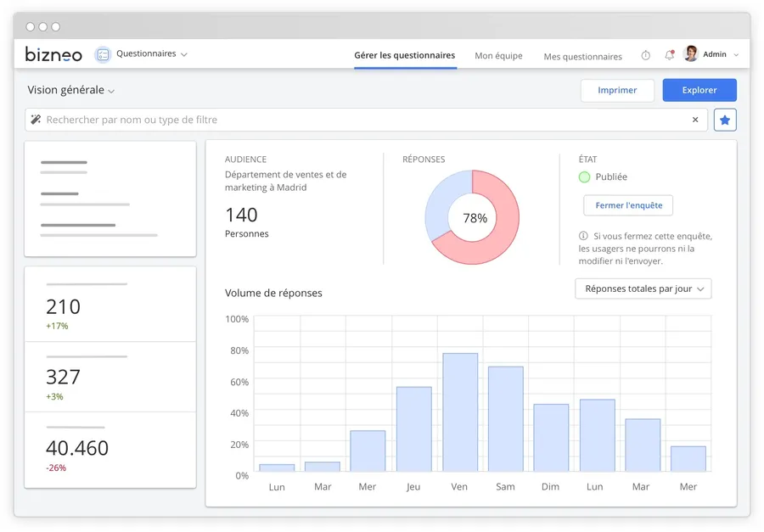764x532 pixels.
Task: Click the Fermer l'enquête button
Action: coord(628,205)
